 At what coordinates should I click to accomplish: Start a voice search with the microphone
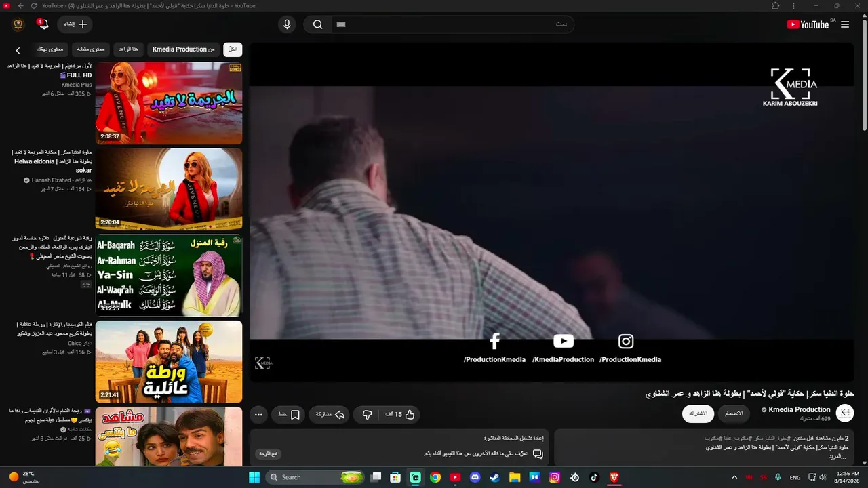287,24
